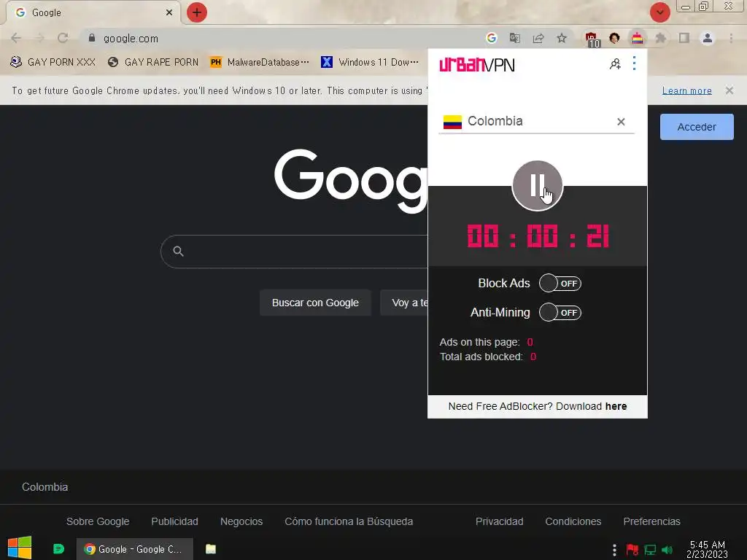
Task: Open Urban VPN three-dot menu
Action: point(634,63)
